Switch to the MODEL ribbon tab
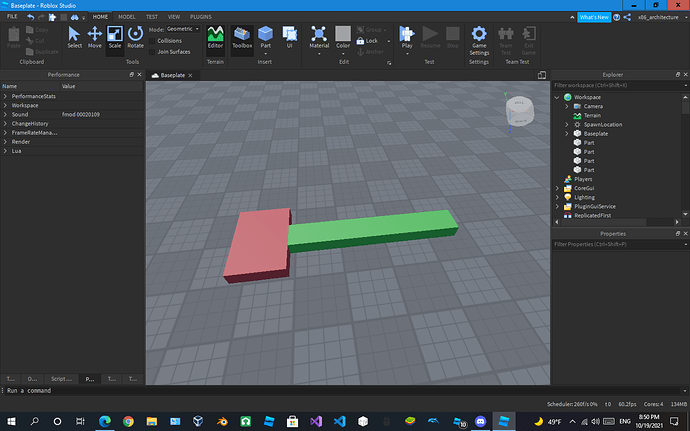 coord(127,17)
